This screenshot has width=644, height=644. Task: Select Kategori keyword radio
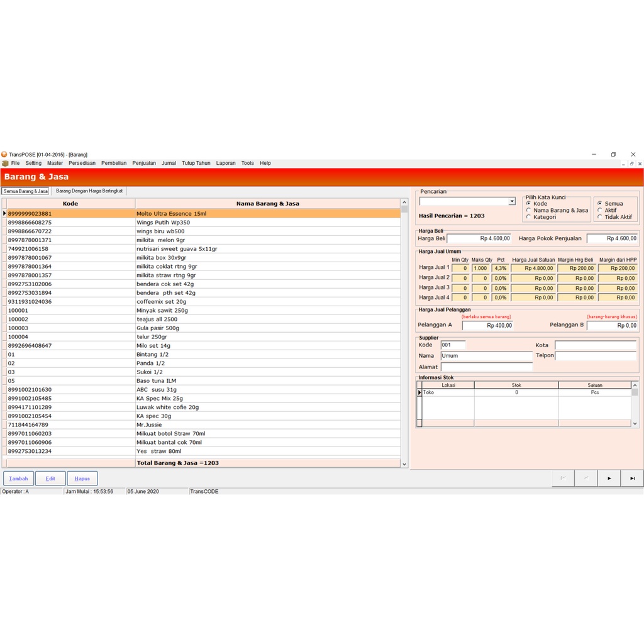(x=528, y=217)
